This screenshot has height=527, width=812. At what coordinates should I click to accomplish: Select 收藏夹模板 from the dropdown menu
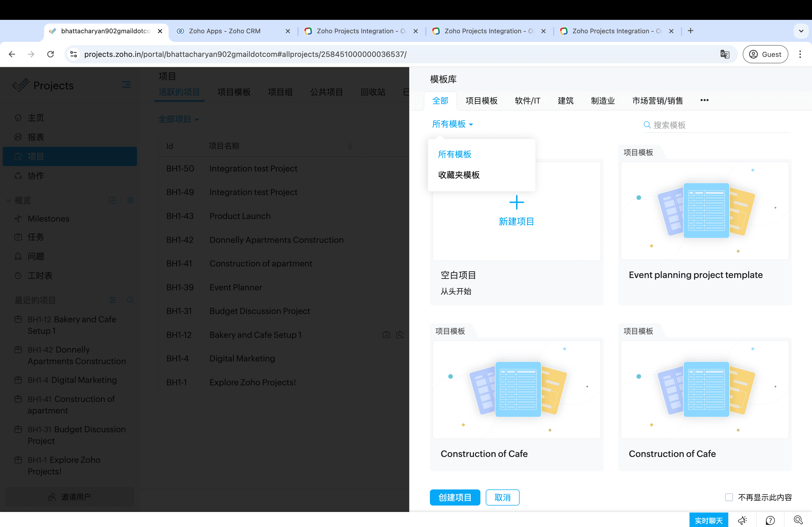pos(459,175)
